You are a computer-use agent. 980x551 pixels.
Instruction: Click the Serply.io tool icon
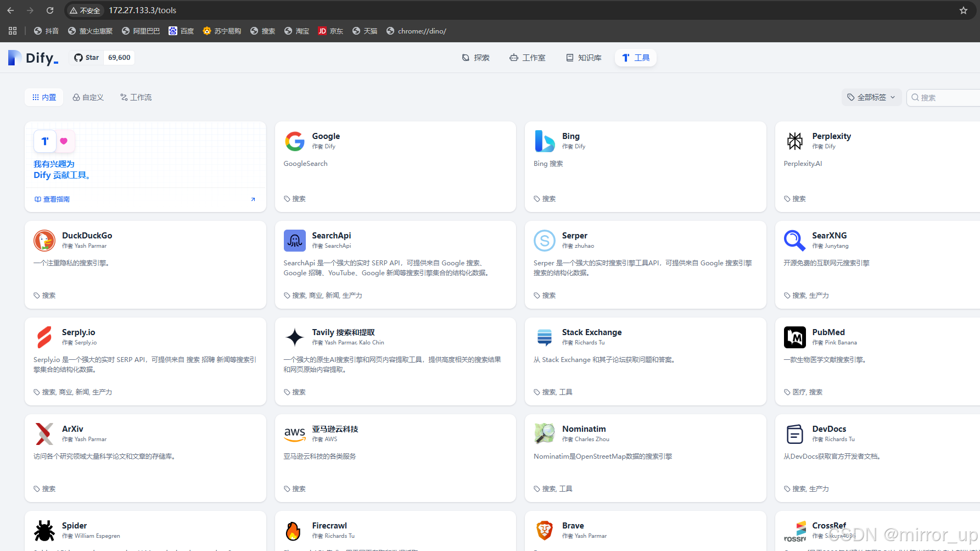[x=44, y=337]
